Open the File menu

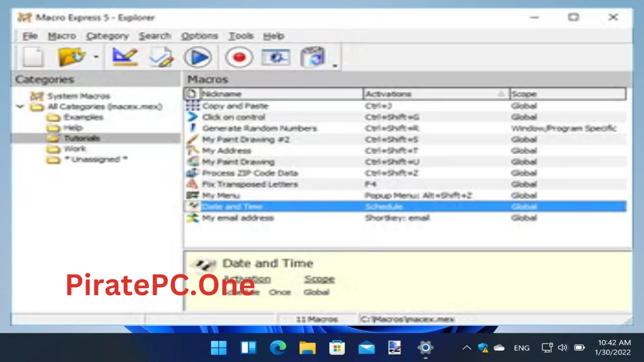click(30, 36)
